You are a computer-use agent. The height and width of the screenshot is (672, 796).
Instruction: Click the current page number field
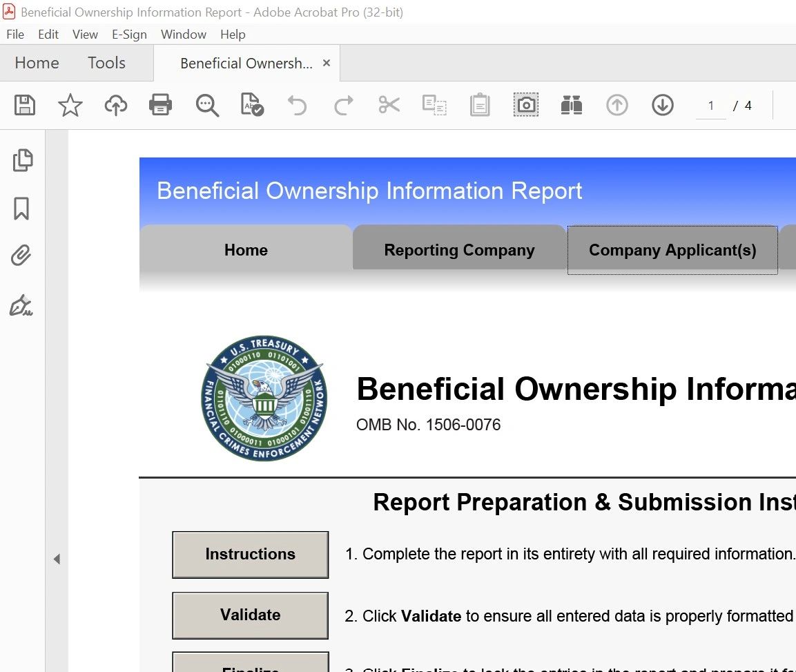710,106
